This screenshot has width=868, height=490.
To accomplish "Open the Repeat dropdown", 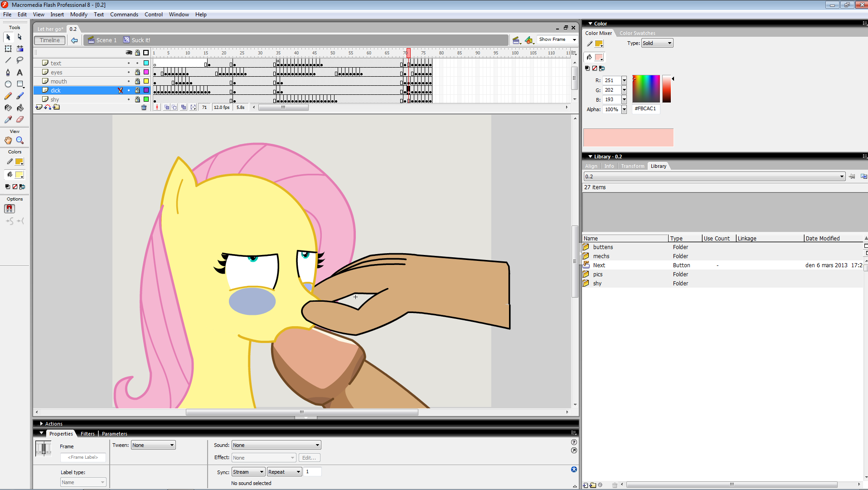I will click(284, 472).
